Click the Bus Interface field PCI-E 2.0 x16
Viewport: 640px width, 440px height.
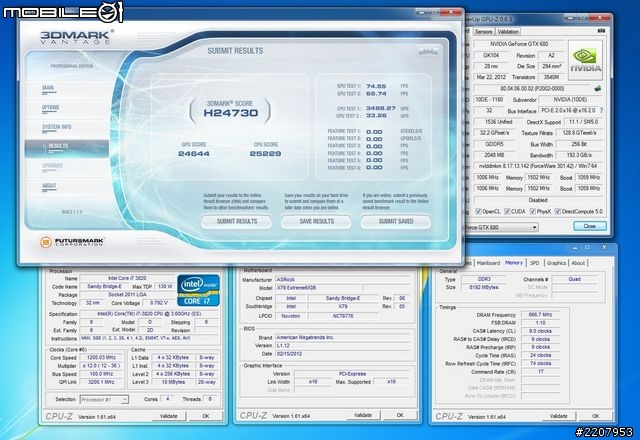click(x=569, y=111)
